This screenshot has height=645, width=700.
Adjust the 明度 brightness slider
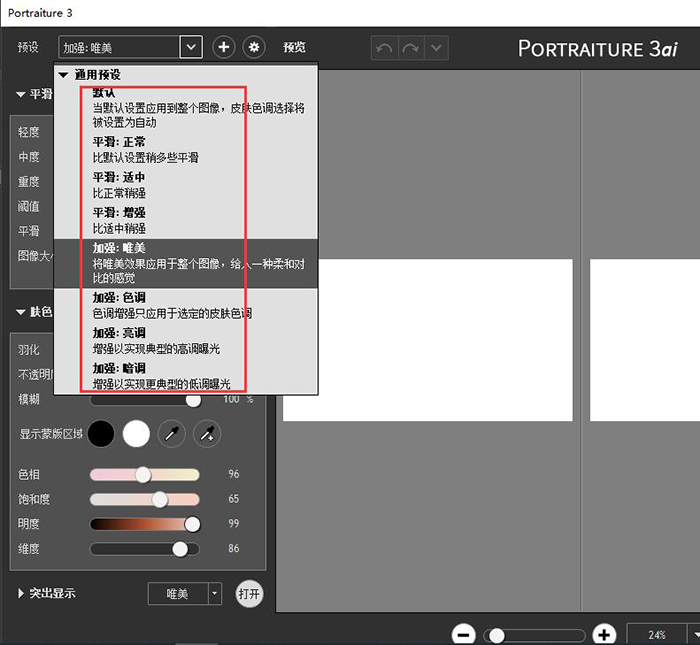tap(144, 524)
